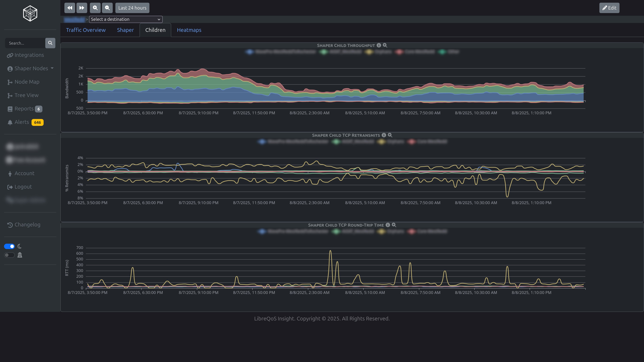Click the zoom out magnifier toolbar button

[x=107, y=8]
